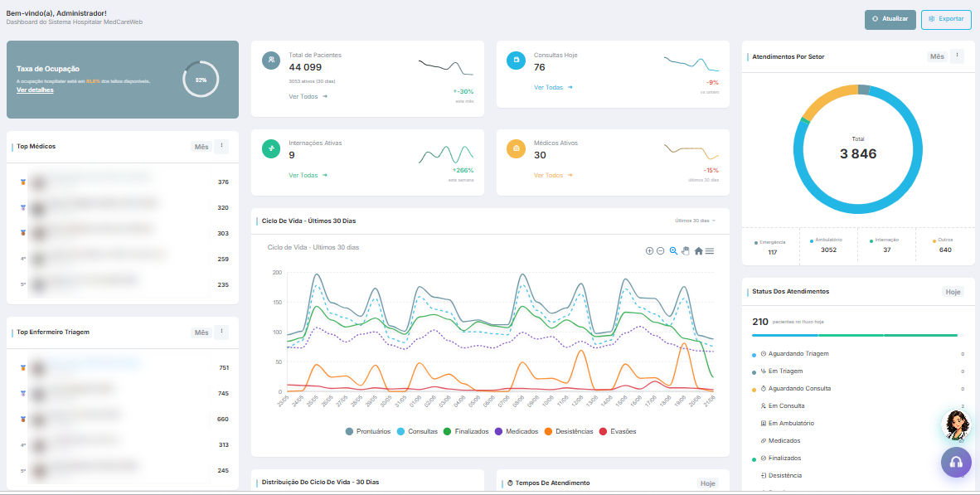The height and width of the screenshot is (495, 980).
Task: Toggle the Evasões series in legend
Action: [x=618, y=431]
